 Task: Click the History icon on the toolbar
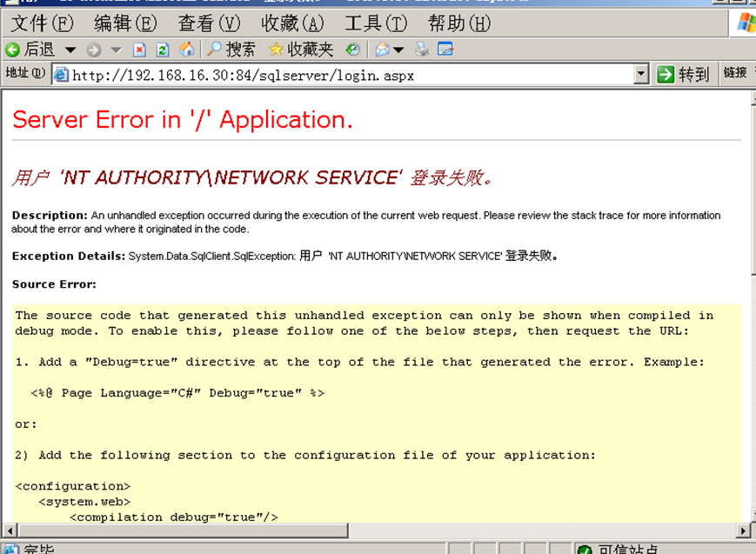pos(353,50)
